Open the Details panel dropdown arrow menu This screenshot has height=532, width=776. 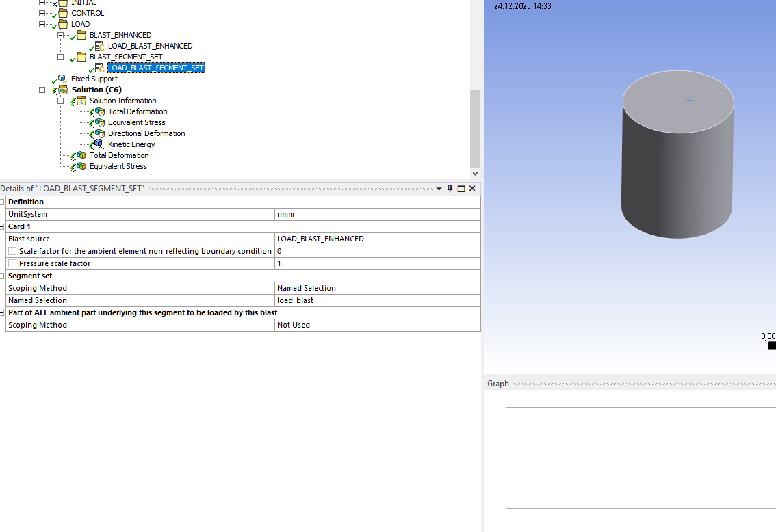[x=439, y=189]
